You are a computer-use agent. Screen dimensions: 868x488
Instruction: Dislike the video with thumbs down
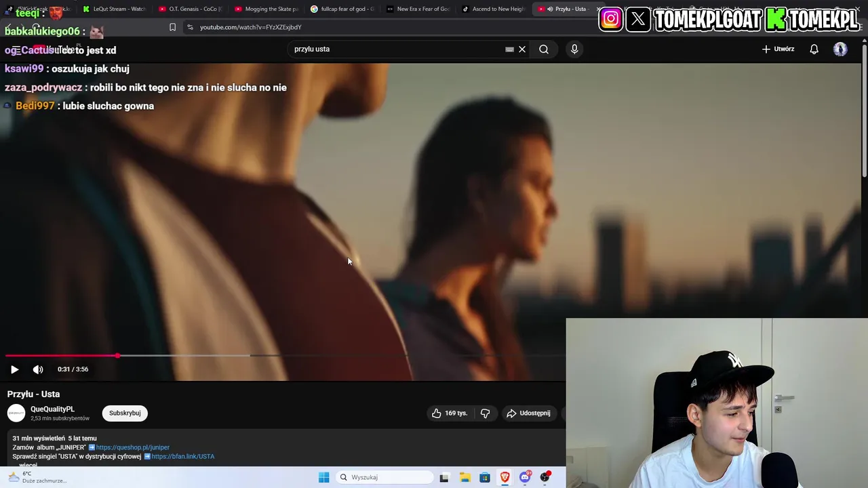[x=485, y=413]
